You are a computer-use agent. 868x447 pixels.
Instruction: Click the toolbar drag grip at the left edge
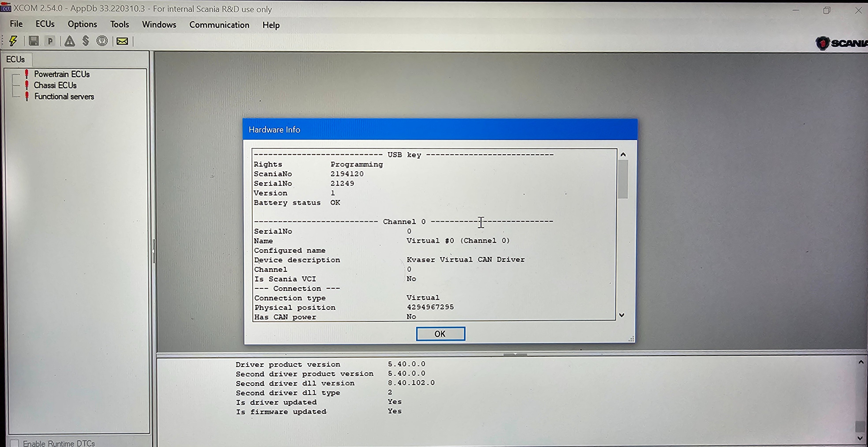(3, 41)
